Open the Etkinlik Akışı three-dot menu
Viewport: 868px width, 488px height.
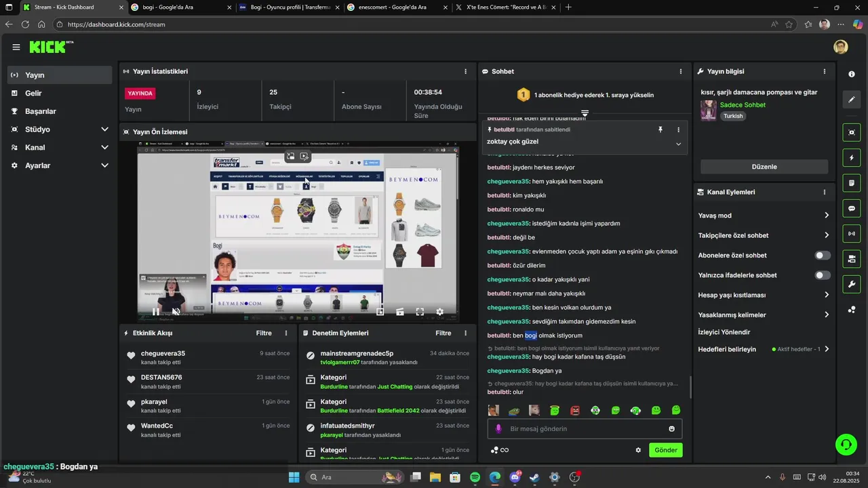(286, 333)
